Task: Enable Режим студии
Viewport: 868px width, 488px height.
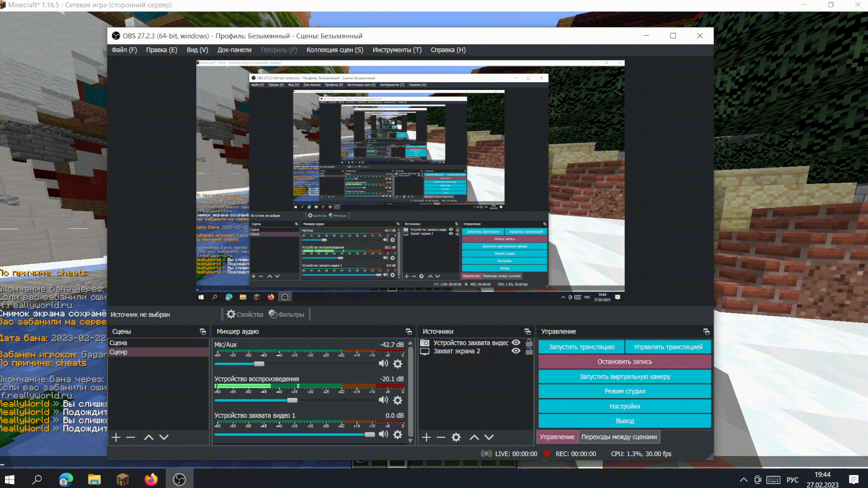Action: [x=625, y=391]
